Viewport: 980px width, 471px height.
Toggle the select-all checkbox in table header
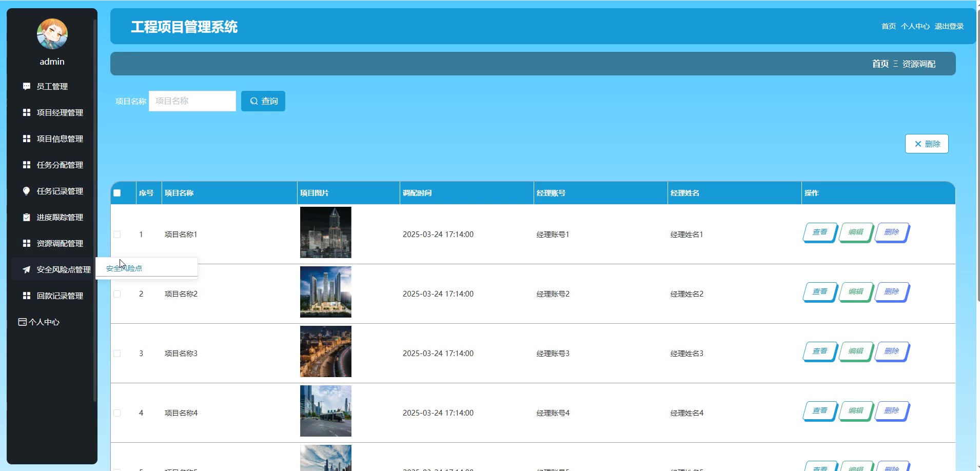tap(117, 193)
